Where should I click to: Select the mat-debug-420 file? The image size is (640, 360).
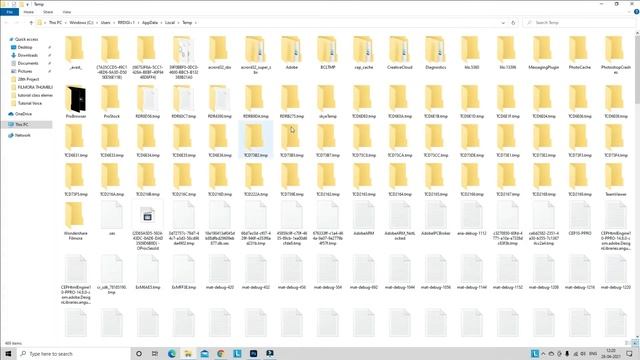tap(220, 272)
